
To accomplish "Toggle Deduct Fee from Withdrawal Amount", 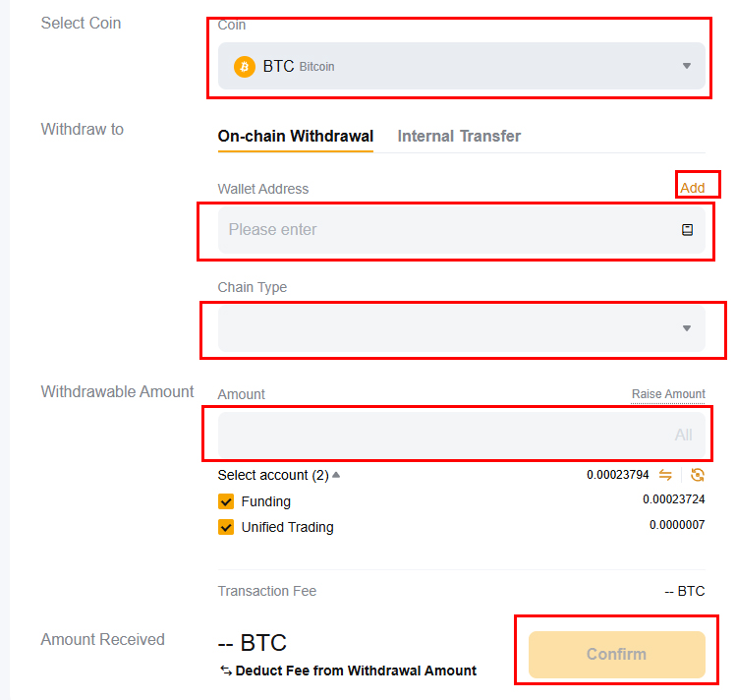I will pyautogui.click(x=356, y=671).
